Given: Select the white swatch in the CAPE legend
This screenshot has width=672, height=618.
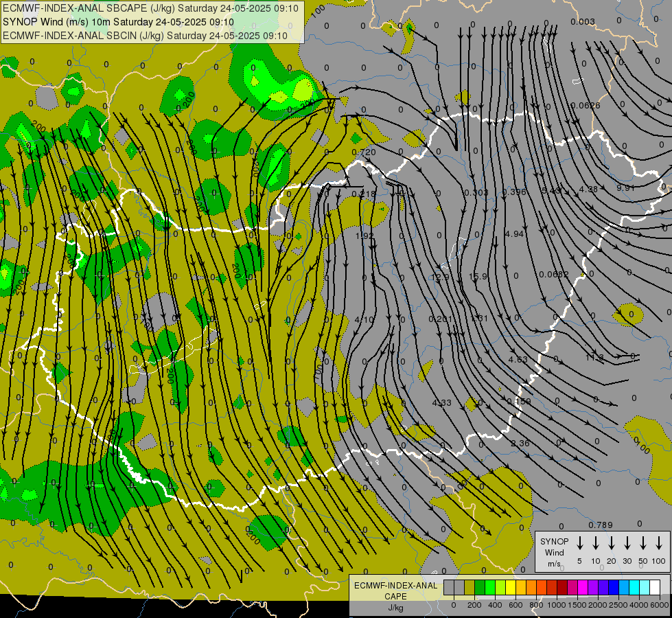Looking at the screenshot, I should [x=656, y=587].
